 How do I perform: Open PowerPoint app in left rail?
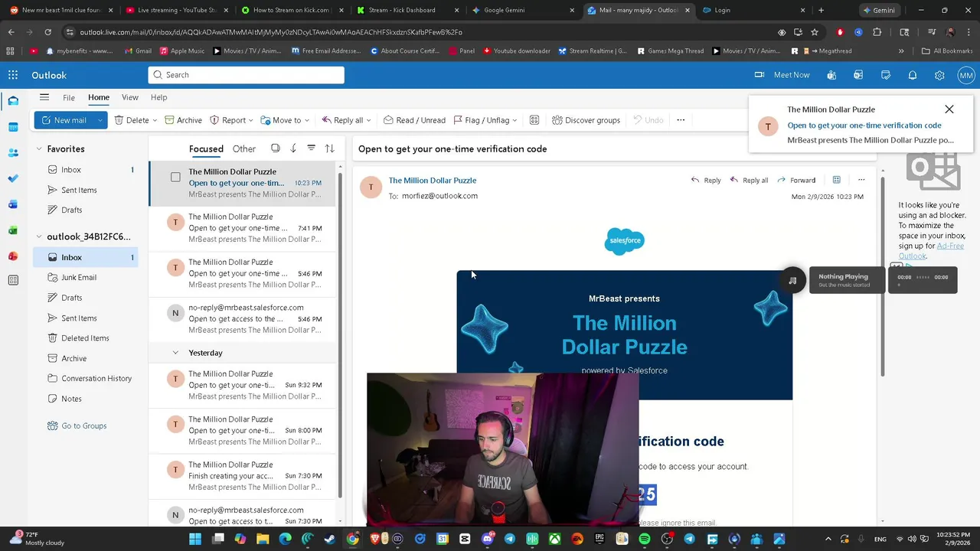click(13, 256)
